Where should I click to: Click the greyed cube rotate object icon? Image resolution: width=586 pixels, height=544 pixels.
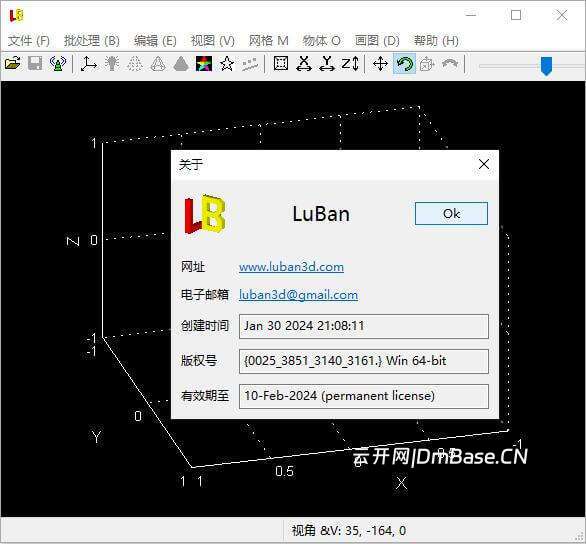427,64
